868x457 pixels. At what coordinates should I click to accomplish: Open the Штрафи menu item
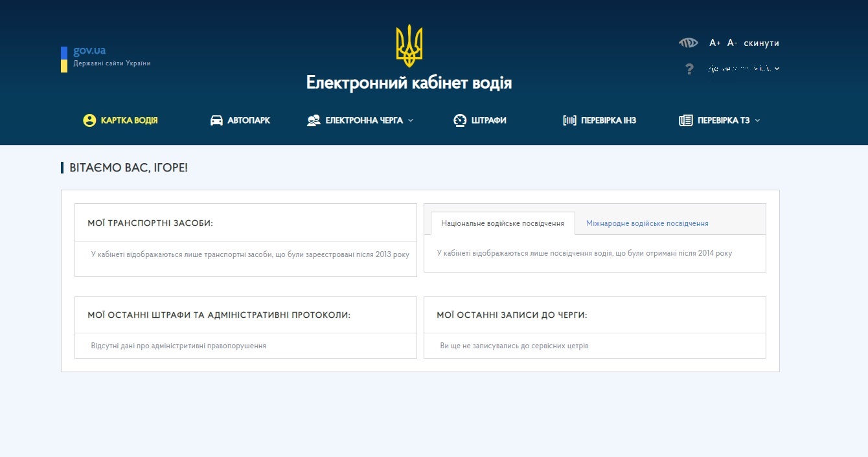coord(488,120)
